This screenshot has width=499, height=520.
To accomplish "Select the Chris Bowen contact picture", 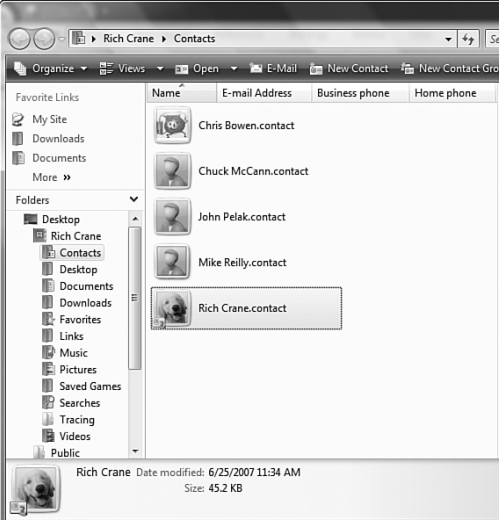I will [x=172, y=126].
